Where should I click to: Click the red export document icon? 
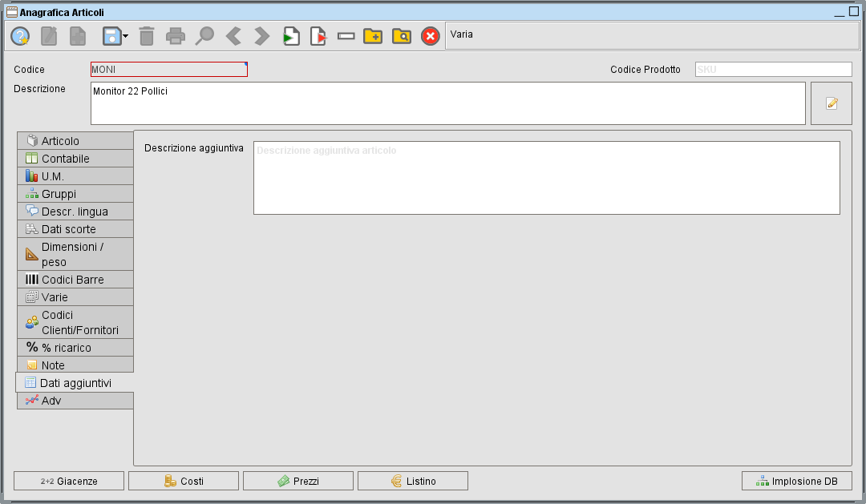(318, 35)
